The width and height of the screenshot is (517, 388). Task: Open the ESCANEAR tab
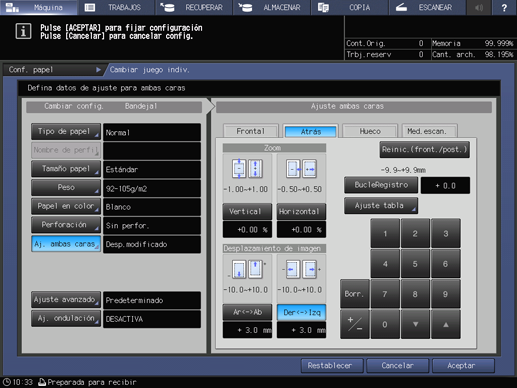pos(427,7)
